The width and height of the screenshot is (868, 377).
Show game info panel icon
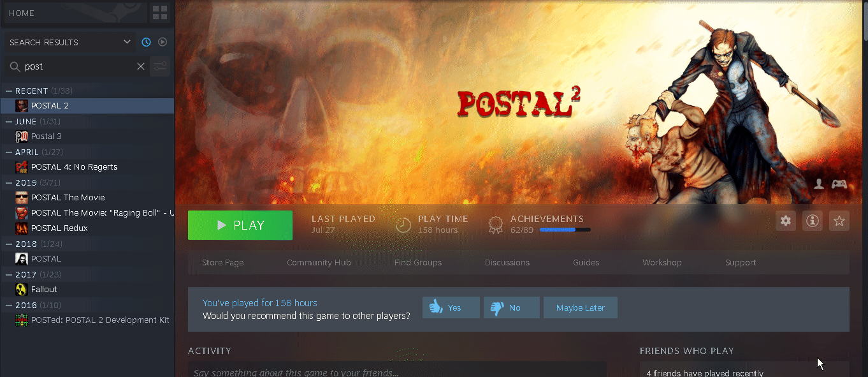[x=813, y=221]
